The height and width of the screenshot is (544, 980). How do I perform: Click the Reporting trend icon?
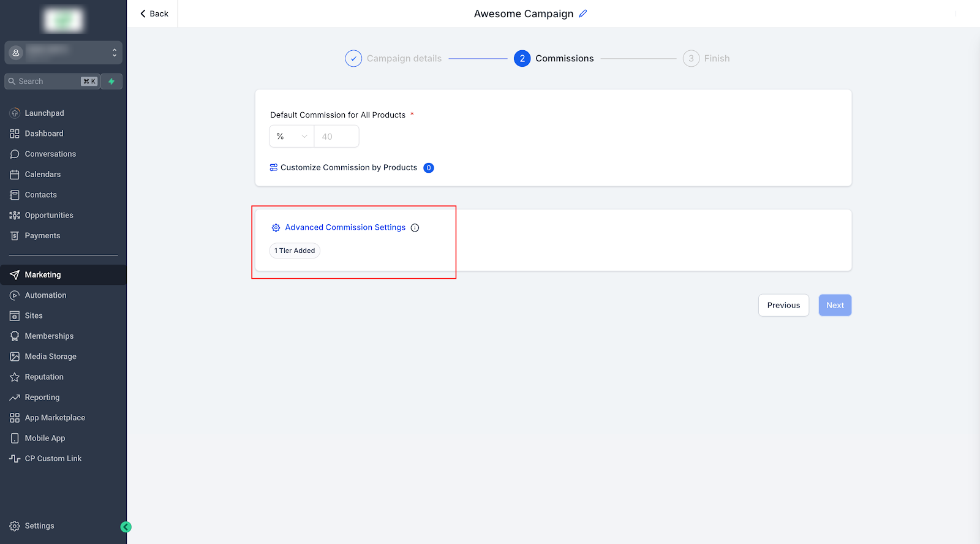click(x=15, y=398)
